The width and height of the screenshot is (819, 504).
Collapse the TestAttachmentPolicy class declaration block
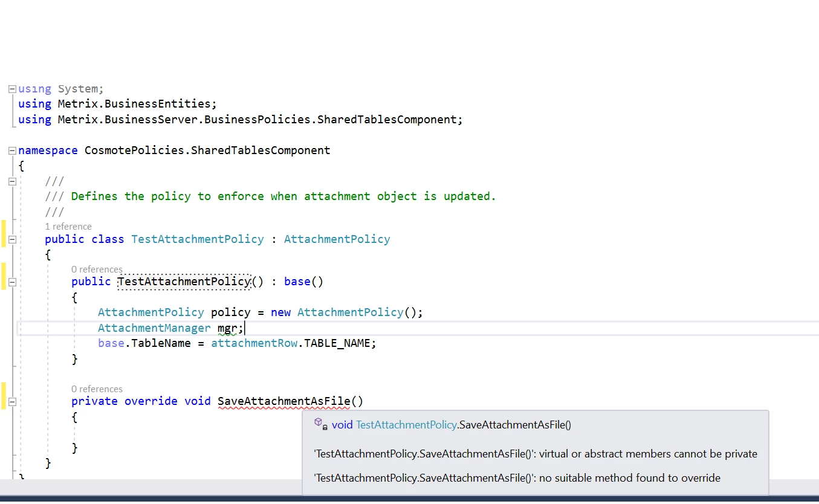[x=12, y=239]
